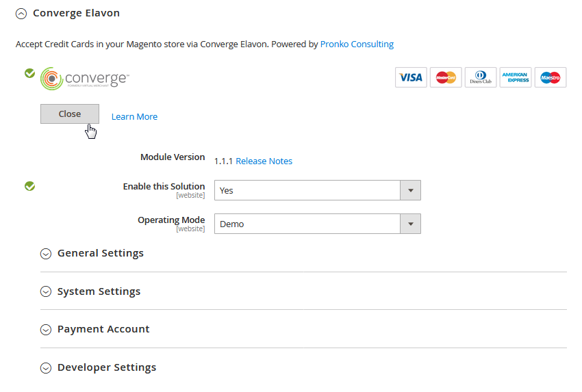Click the Converge logo image
The height and width of the screenshot is (392, 582).
point(85,79)
